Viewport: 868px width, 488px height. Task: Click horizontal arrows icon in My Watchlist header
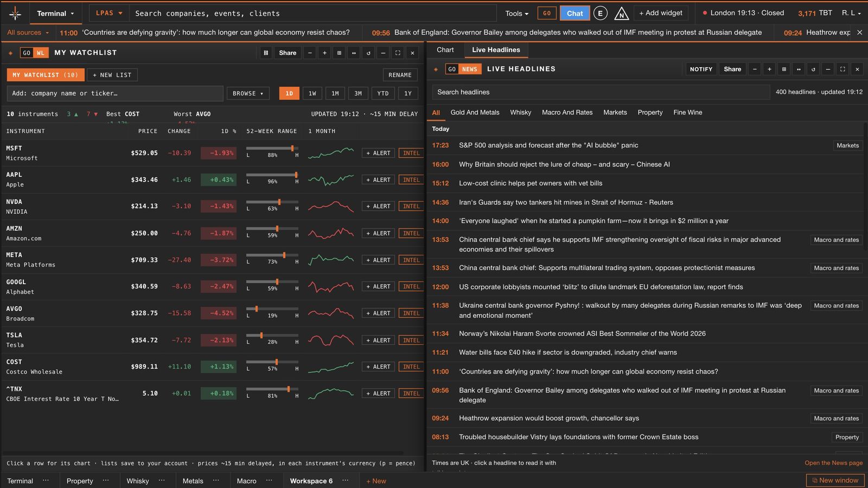354,53
